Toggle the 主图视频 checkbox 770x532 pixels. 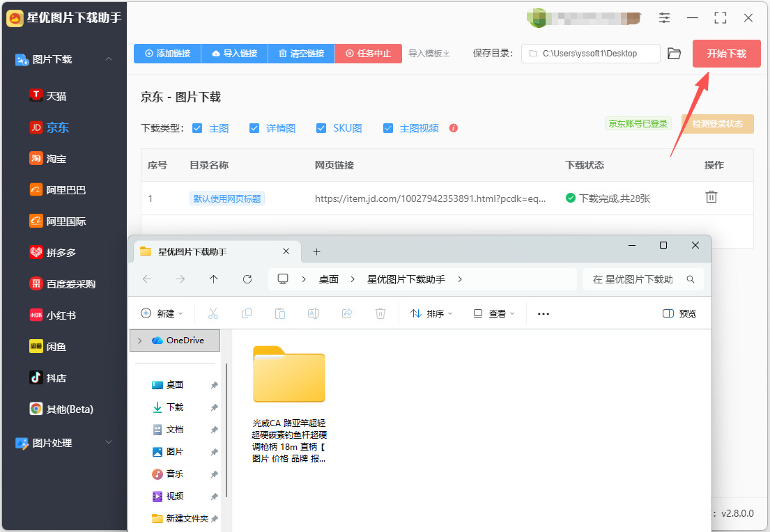click(387, 128)
